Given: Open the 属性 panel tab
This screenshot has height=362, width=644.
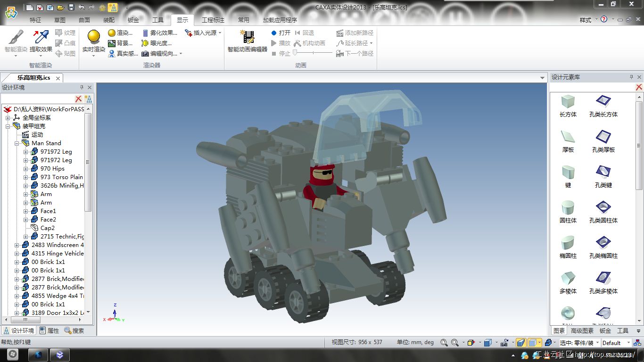Looking at the screenshot, I should 49,331.
